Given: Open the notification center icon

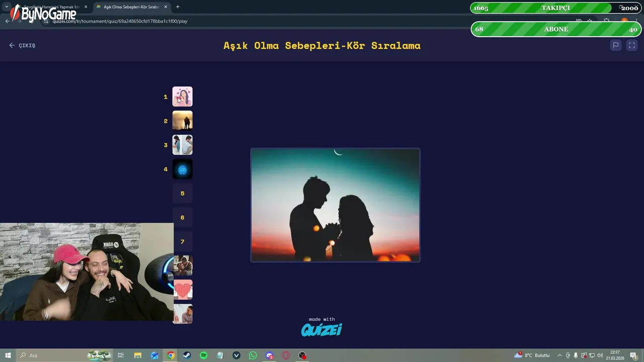Looking at the screenshot, I should pyautogui.click(x=633, y=355).
